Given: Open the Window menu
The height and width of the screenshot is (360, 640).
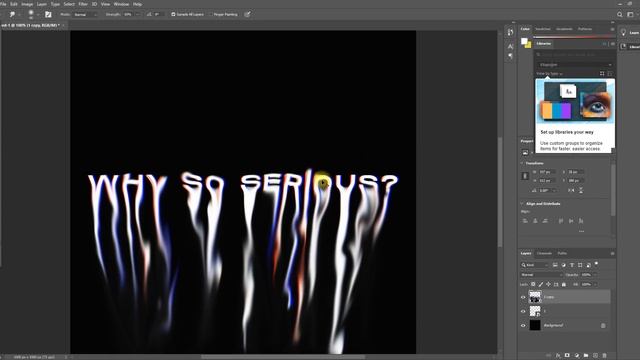Looking at the screenshot, I should click(121, 4).
